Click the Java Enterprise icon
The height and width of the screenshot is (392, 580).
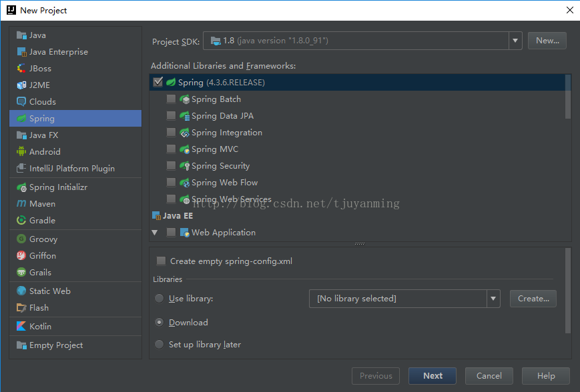pos(21,52)
